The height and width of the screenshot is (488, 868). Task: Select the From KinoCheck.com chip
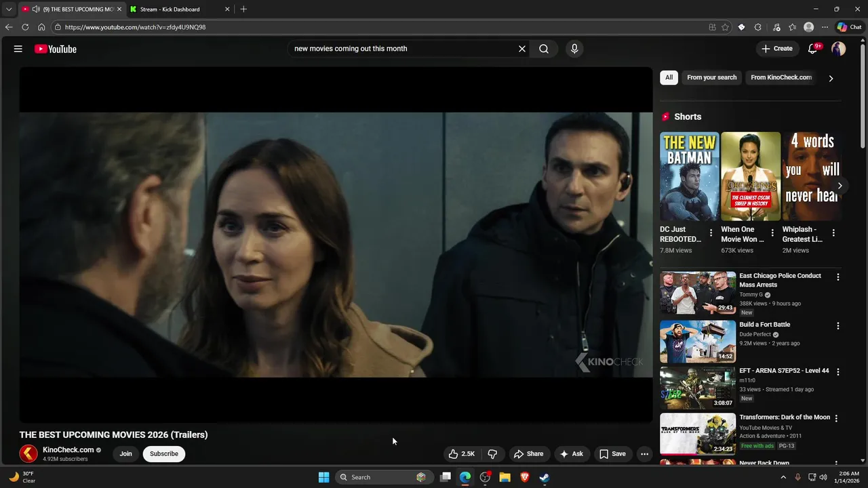tap(781, 77)
